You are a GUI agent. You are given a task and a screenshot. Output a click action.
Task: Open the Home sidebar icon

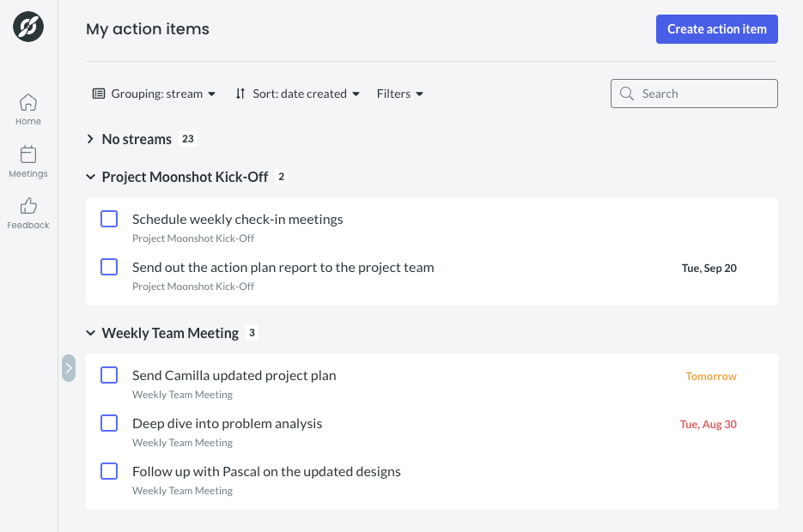(28, 102)
